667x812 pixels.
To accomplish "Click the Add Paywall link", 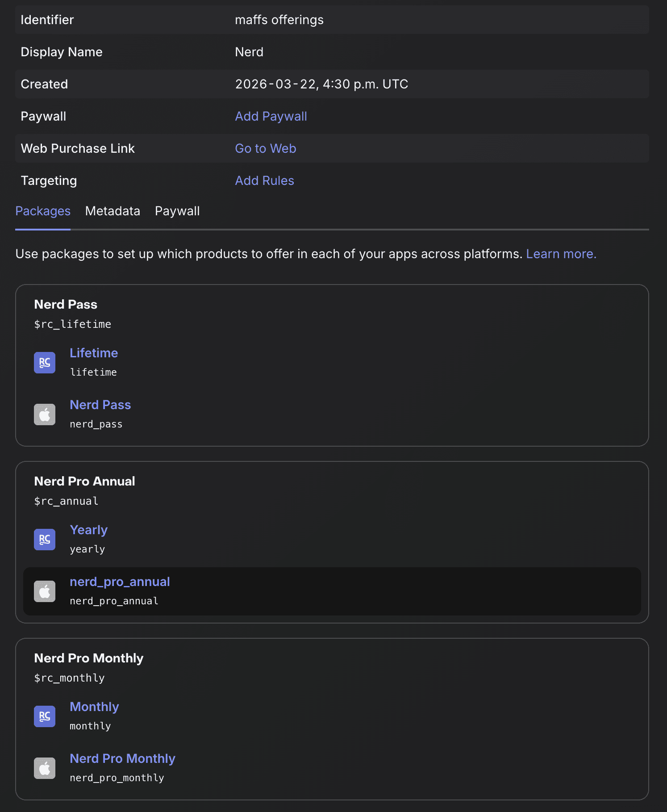I will [271, 116].
